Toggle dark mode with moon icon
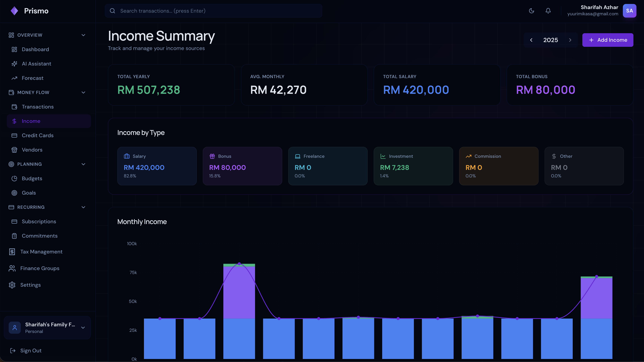 pyautogui.click(x=532, y=11)
